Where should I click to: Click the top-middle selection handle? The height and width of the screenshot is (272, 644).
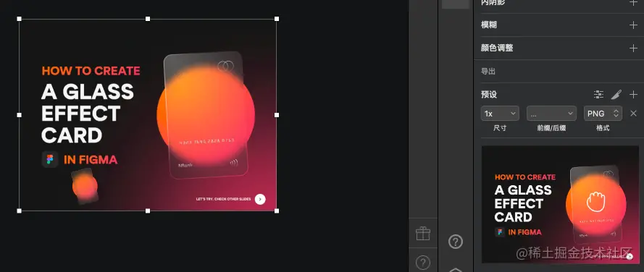coord(148,19)
